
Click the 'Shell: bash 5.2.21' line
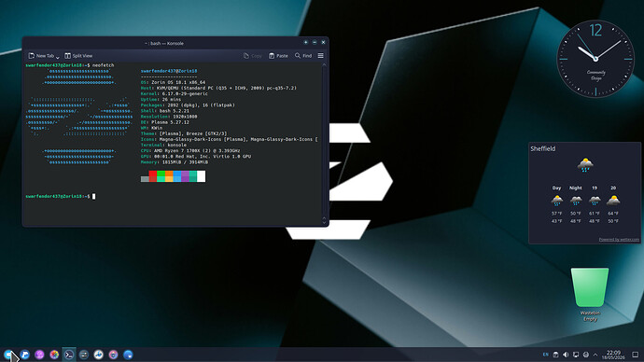pyautogui.click(x=164, y=111)
